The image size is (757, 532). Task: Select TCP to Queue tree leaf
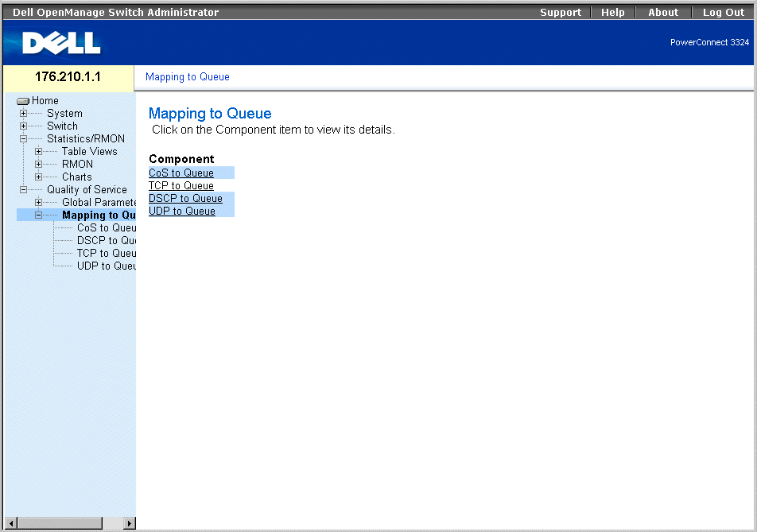pos(107,254)
